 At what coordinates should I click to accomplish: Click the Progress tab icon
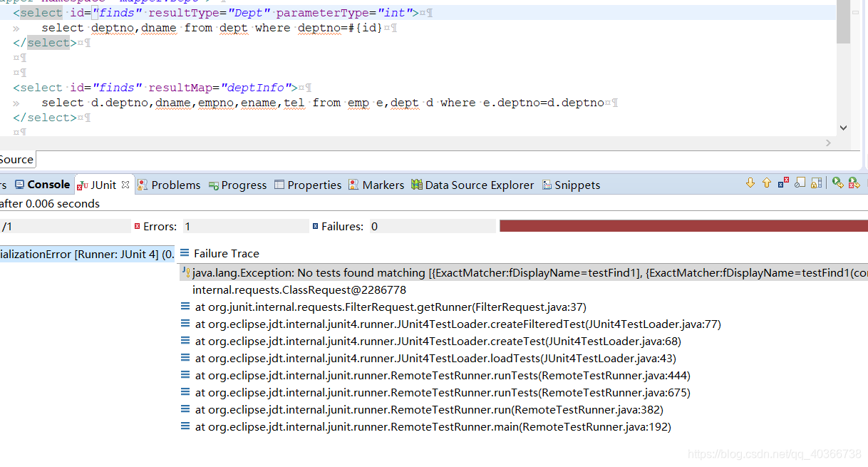214,185
